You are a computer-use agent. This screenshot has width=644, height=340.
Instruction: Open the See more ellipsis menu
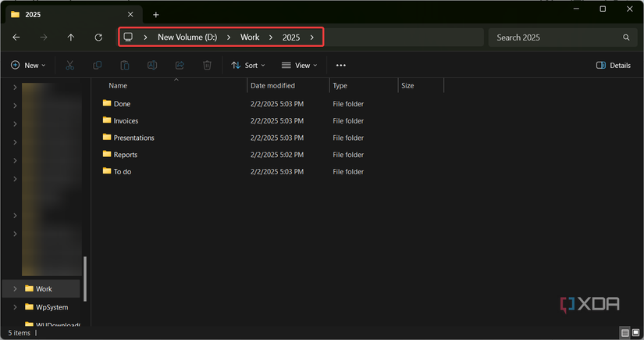click(341, 66)
